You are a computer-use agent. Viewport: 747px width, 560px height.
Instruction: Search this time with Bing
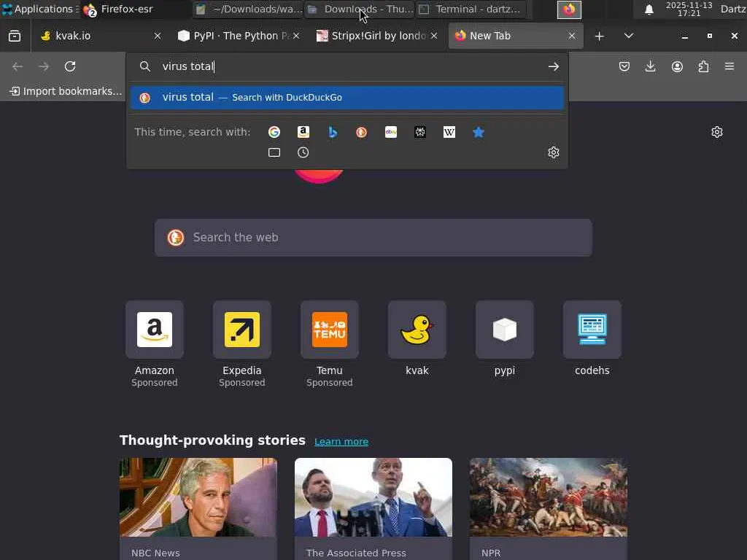(333, 132)
